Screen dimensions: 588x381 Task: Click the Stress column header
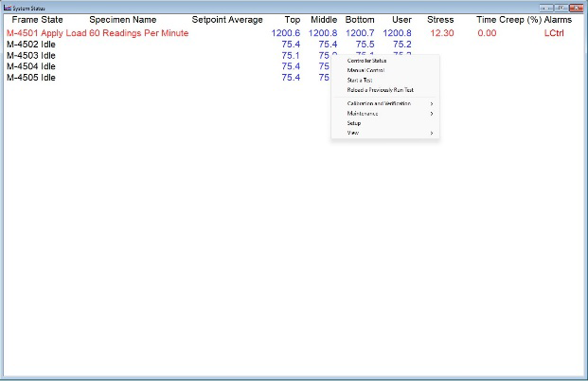click(440, 20)
